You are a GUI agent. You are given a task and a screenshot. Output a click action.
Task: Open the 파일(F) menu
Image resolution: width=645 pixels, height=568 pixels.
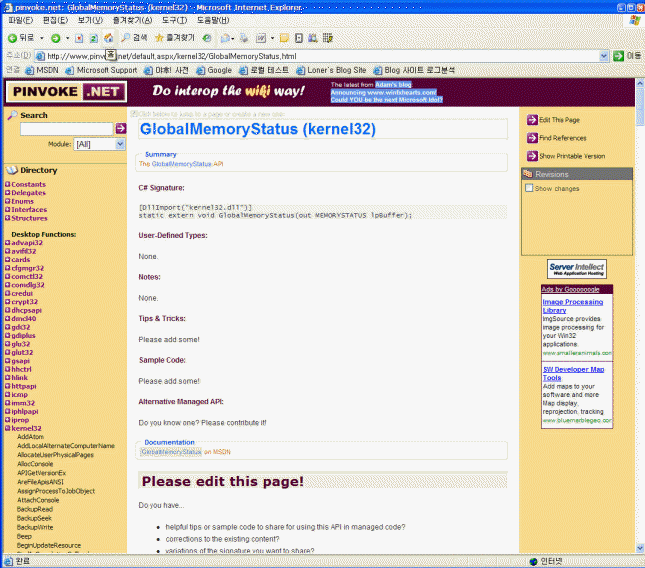pos(20,20)
